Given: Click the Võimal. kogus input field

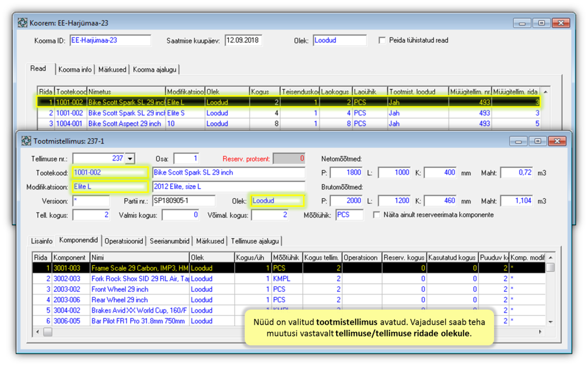Looking at the screenshot, I should [x=270, y=215].
